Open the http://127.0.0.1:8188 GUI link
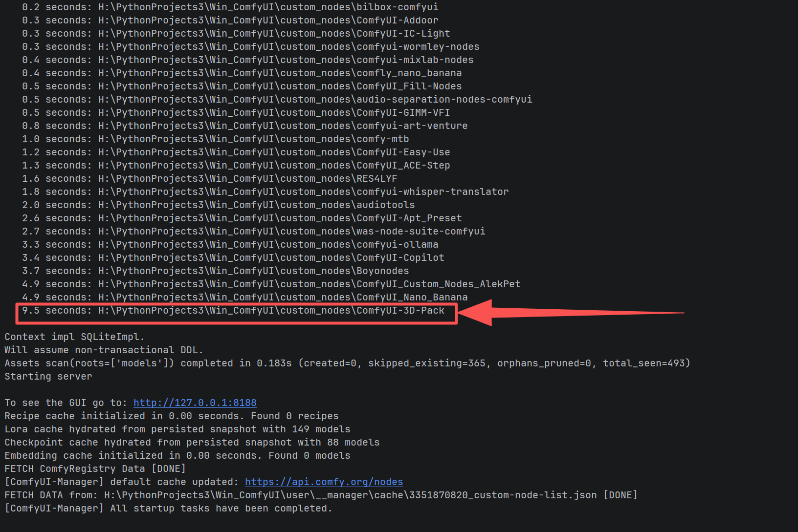Screen dimensions: 798x532 195,403
